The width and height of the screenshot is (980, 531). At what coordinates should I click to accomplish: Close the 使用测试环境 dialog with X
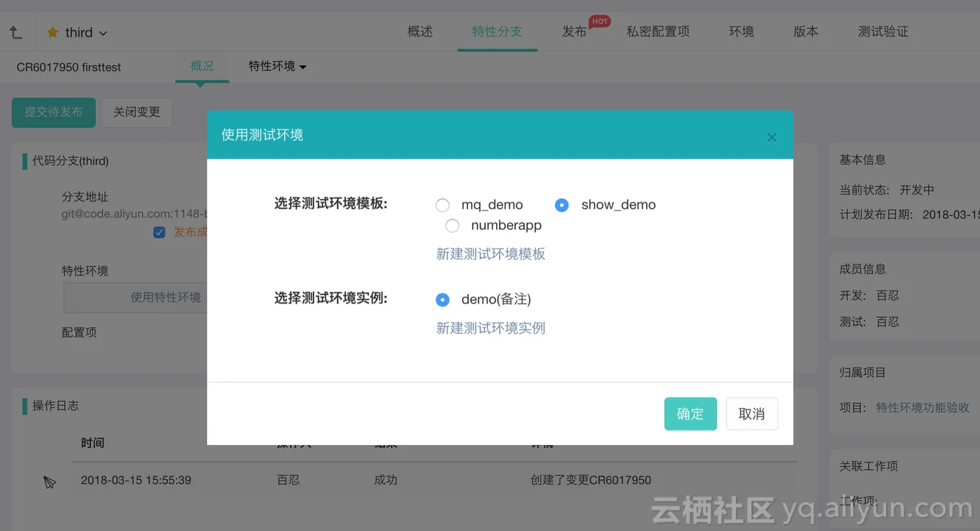pyautogui.click(x=772, y=138)
